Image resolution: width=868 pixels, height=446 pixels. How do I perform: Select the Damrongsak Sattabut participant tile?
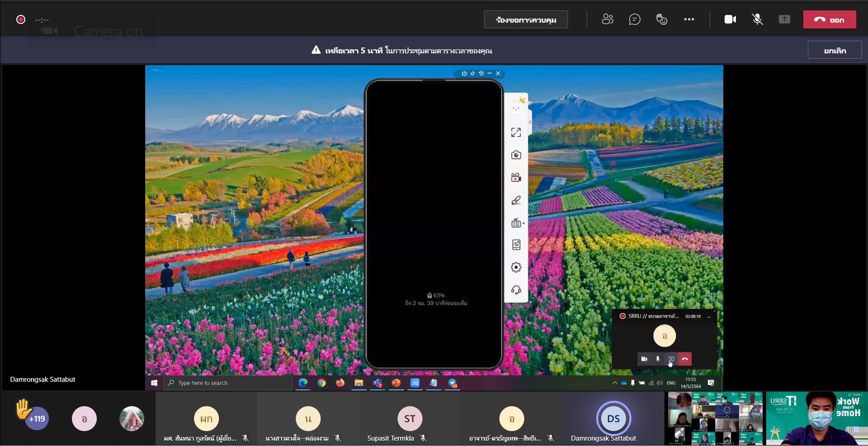[613, 419]
